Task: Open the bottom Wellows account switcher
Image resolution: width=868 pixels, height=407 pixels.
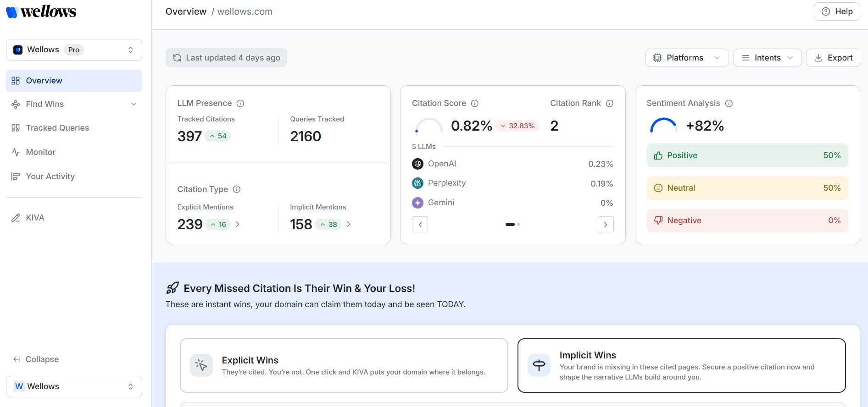Action: pos(74,386)
